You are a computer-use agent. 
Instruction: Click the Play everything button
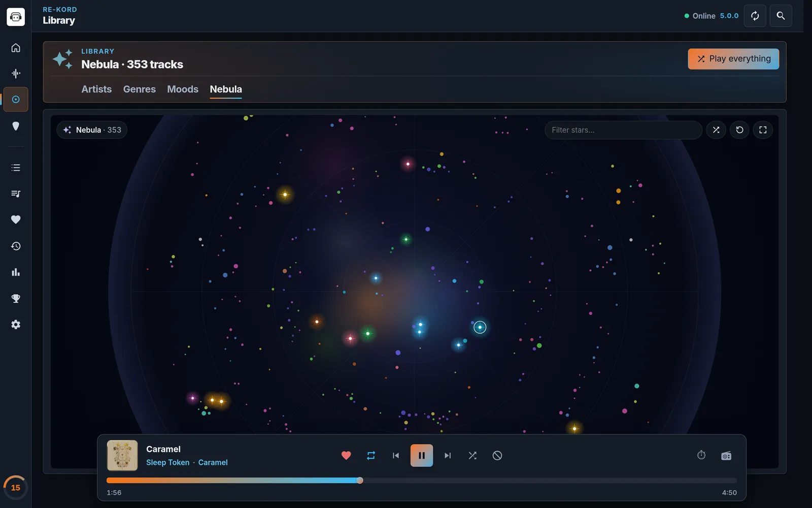pos(733,59)
